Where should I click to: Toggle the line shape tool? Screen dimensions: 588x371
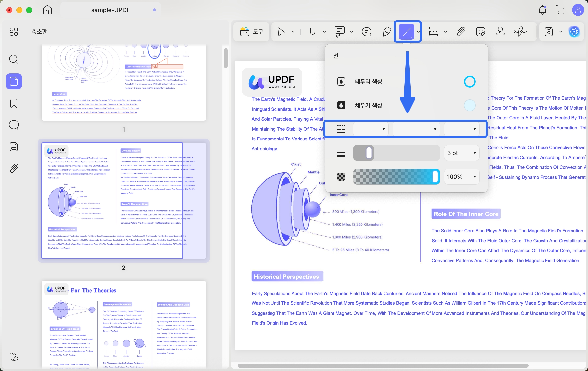406,32
